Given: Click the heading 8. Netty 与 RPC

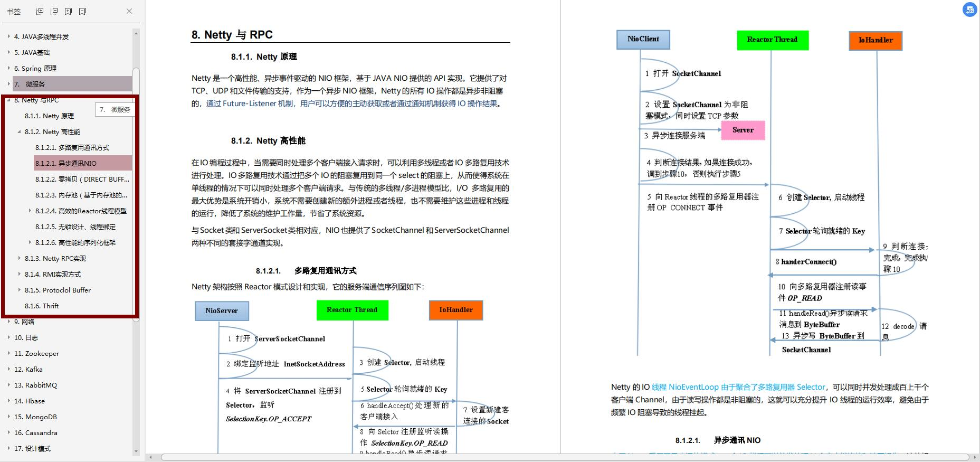Looking at the screenshot, I should (232, 35).
